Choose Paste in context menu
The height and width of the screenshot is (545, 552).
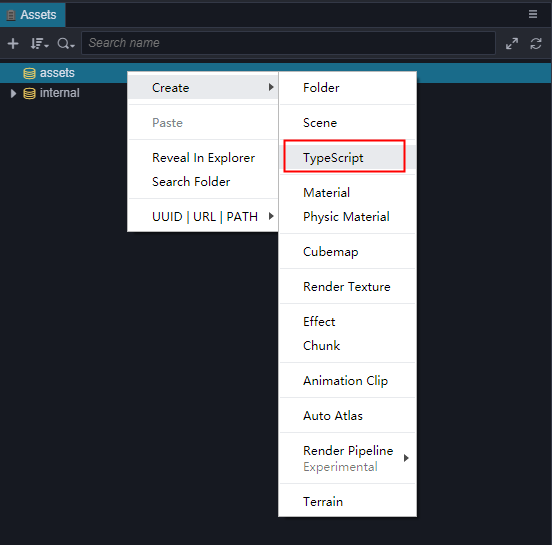203,123
